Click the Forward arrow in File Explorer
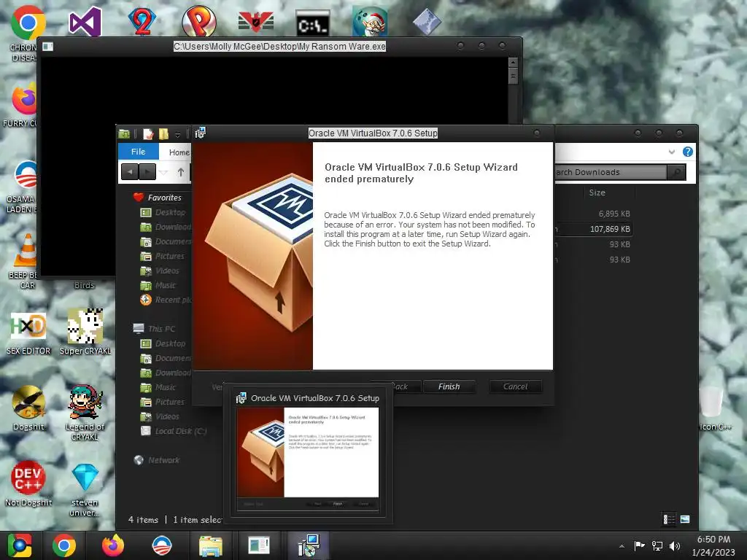This screenshot has height=560, width=747. [x=147, y=171]
